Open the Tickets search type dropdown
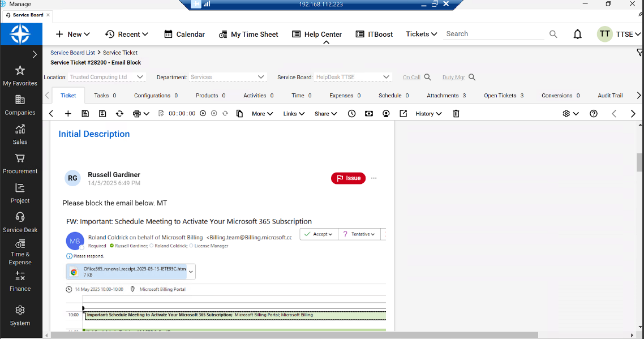Image resolution: width=644 pixels, height=339 pixels. (x=422, y=34)
